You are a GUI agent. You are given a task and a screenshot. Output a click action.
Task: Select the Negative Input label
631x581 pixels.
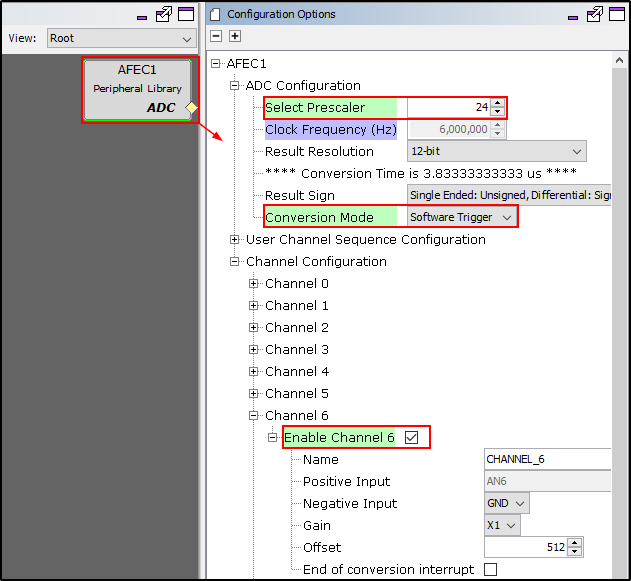pyautogui.click(x=350, y=504)
